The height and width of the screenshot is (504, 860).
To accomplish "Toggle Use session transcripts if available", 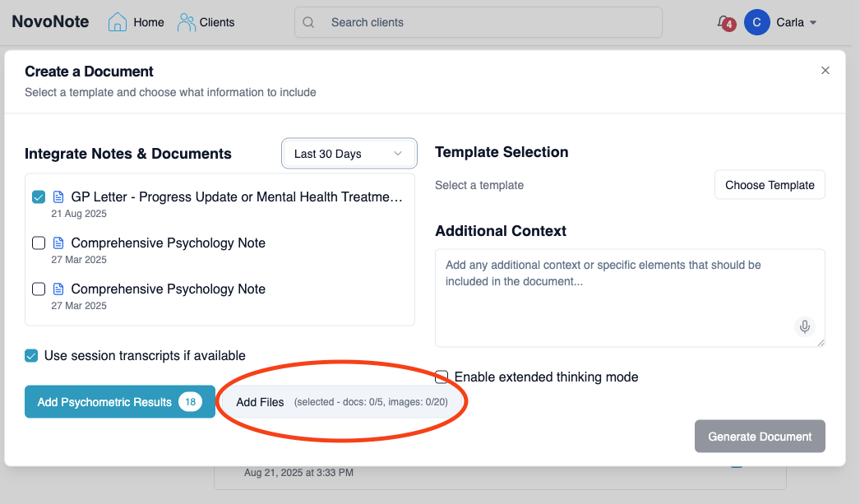I will click(x=31, y=356).
